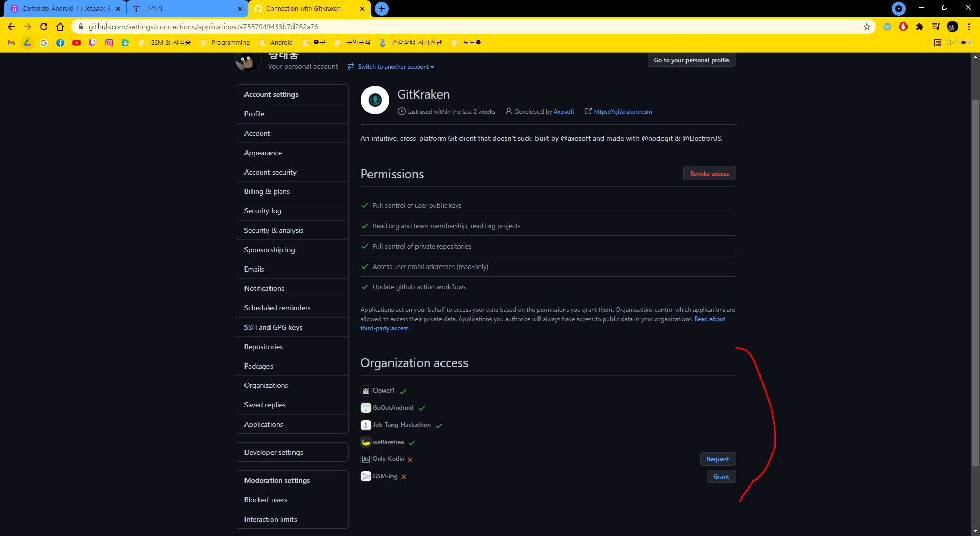The image size is (980, 536).
Task: Click the browser profile avatar icon
Action: pos(952,27)
